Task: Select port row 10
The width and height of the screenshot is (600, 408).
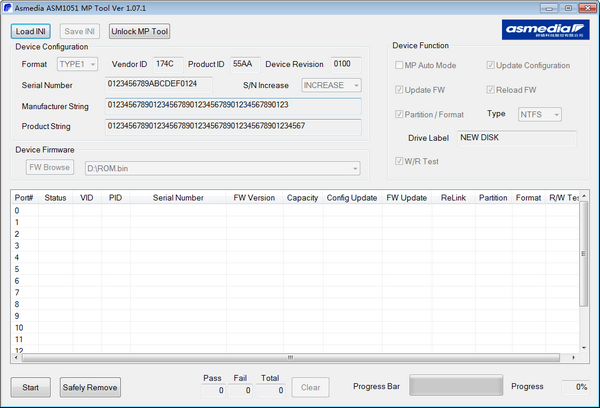Action: (295, 328)
